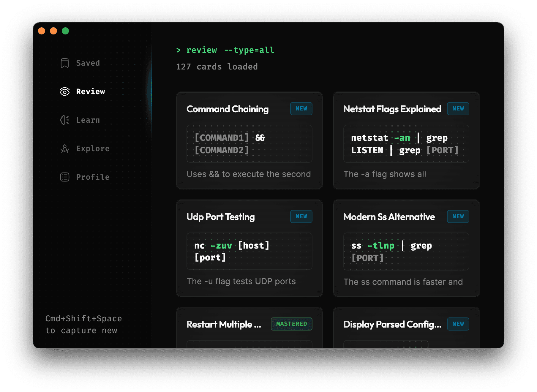The width and height of the screenshot is (537, 392).
Task: Open the Profile page
Action: 93,177
